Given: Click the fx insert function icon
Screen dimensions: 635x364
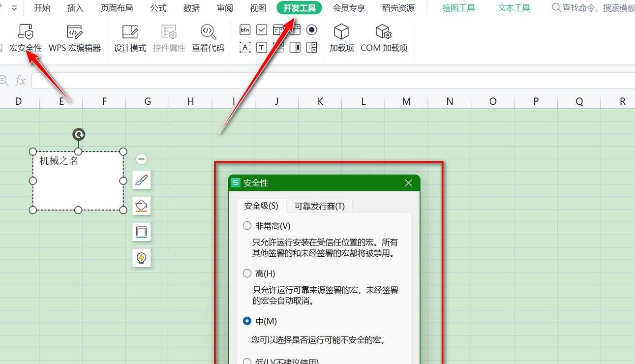Looking at the screenshot, I should 20,80.
